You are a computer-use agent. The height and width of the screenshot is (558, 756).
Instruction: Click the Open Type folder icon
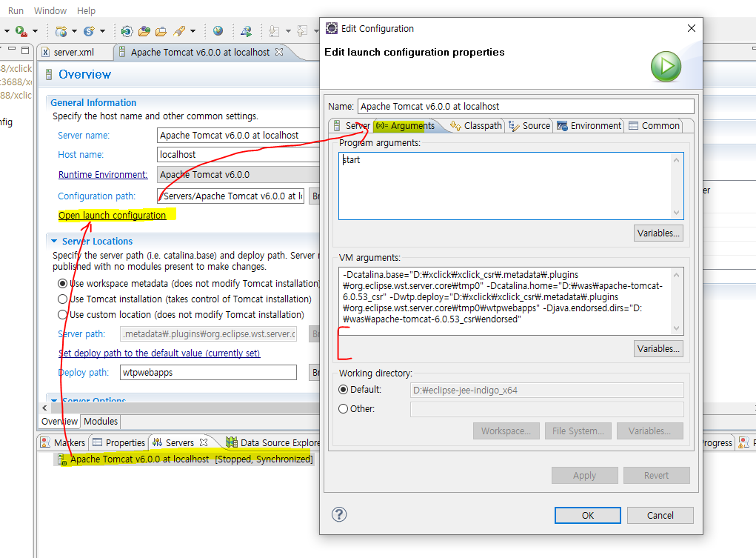point(144,31)
